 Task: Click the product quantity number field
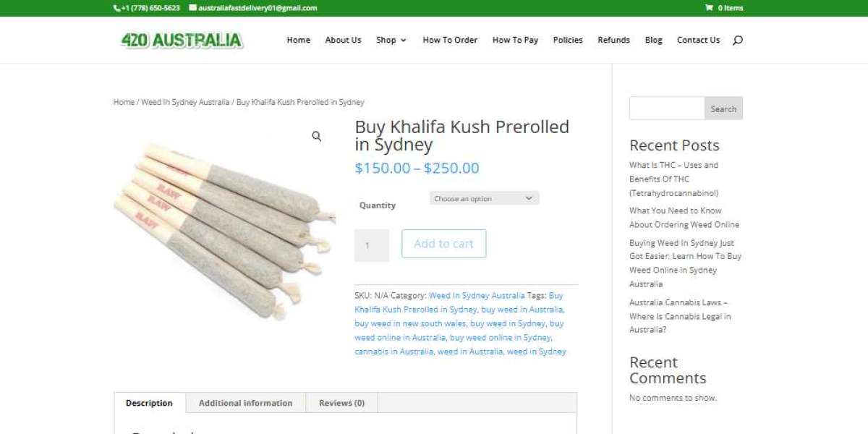[x=372, y=245]
